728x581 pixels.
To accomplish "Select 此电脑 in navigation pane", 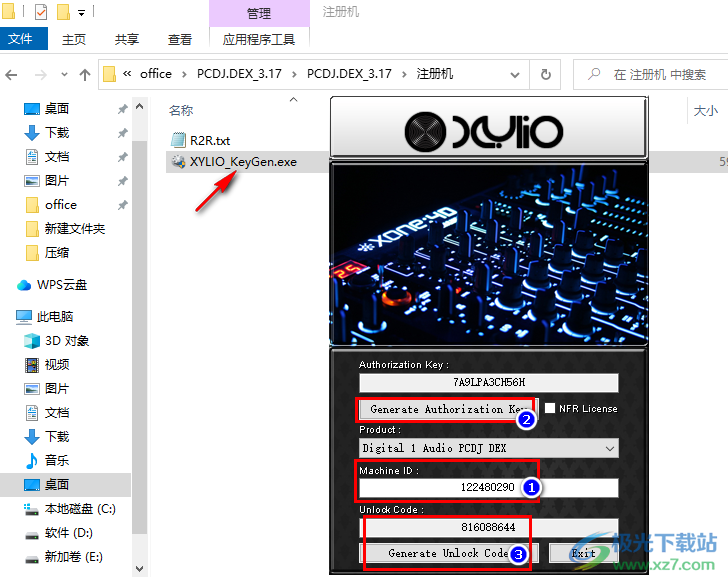I will pyautogui.click(x=55, y=317).
